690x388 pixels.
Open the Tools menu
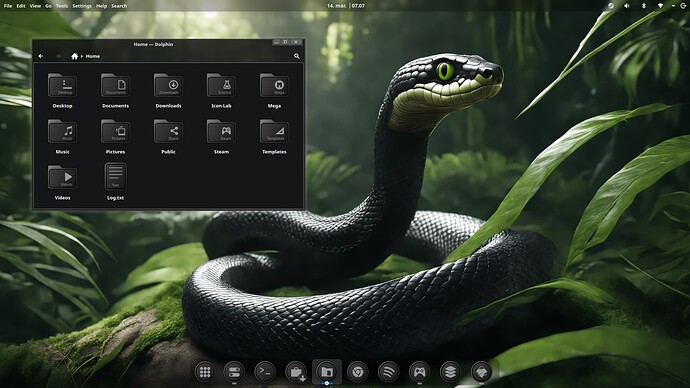point(62,6)
